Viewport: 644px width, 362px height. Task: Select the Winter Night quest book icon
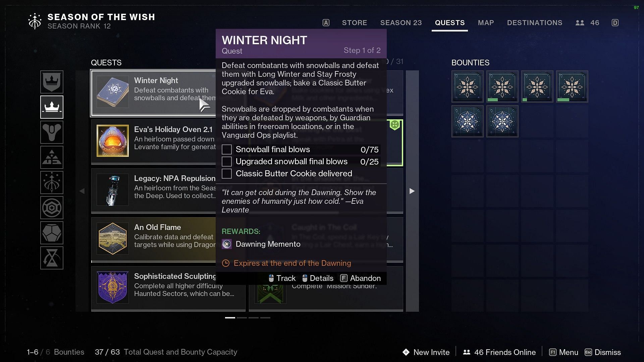[x=112, y=92]
